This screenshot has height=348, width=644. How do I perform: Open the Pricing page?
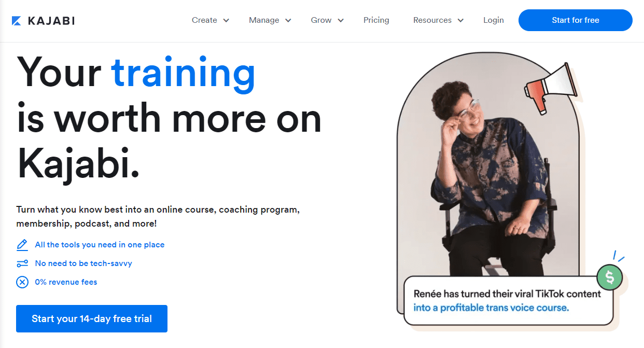coord(376,20)
